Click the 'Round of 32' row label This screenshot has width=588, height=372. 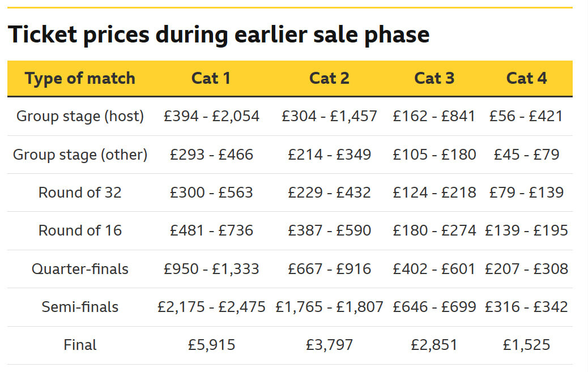[x=80, y=193]
